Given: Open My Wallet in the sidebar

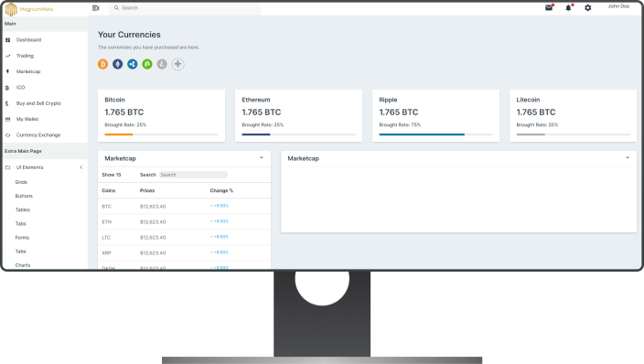Looking at the screenshot, I should (27, 119).
